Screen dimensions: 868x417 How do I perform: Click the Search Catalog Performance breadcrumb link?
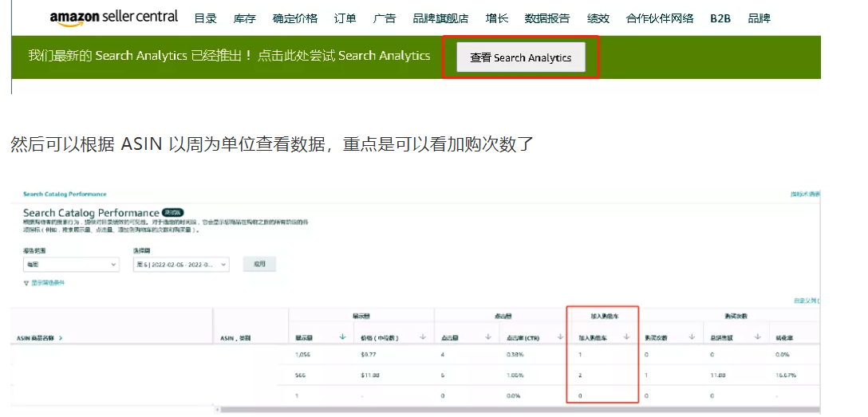[x=65, y=194]
